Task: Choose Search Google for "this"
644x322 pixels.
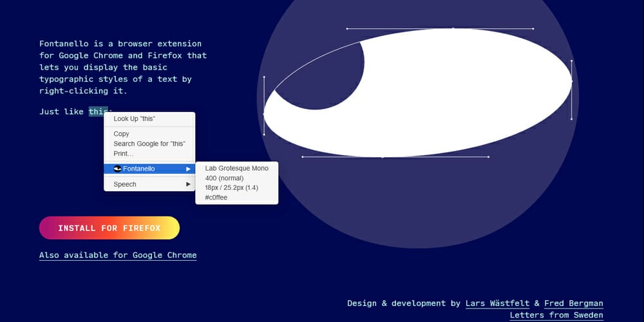Action: (x=149, y=144)
